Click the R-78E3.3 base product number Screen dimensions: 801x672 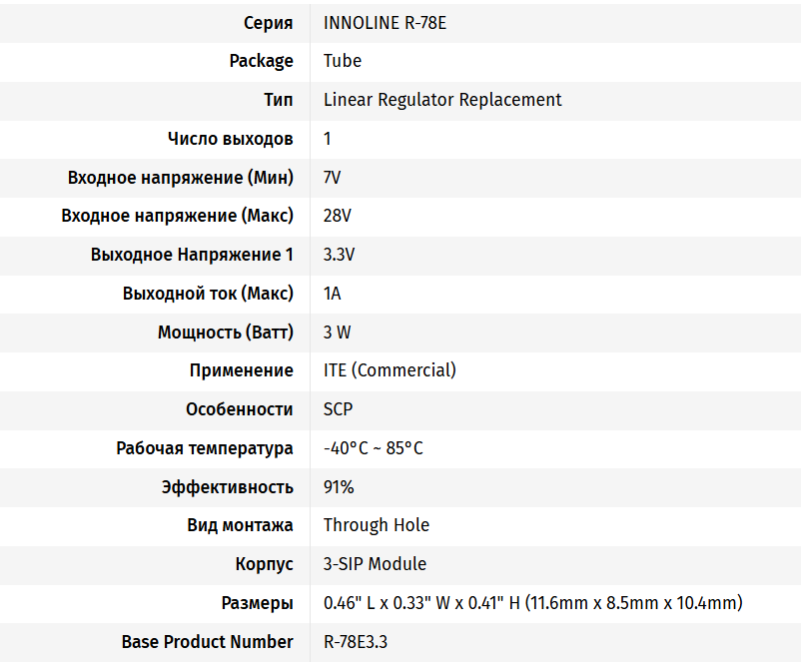tap(356, 642)
